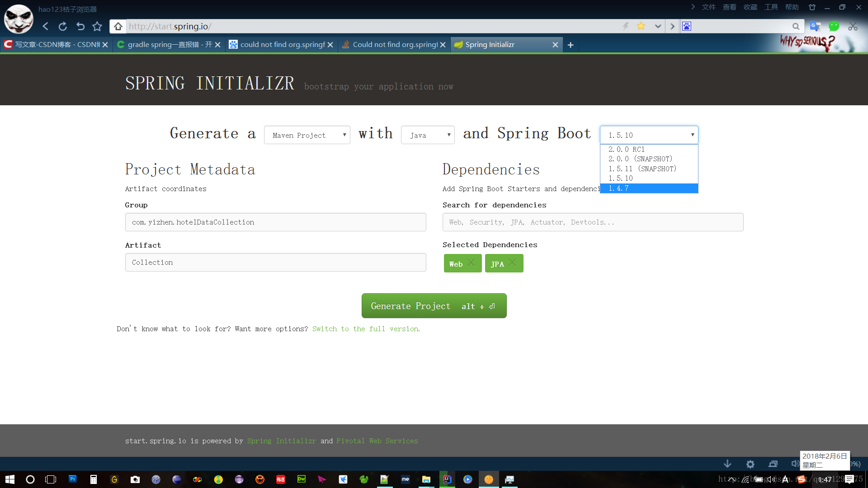Click the Artifact input field
Screen dimensions: 868x488
(x=275, y=263)
